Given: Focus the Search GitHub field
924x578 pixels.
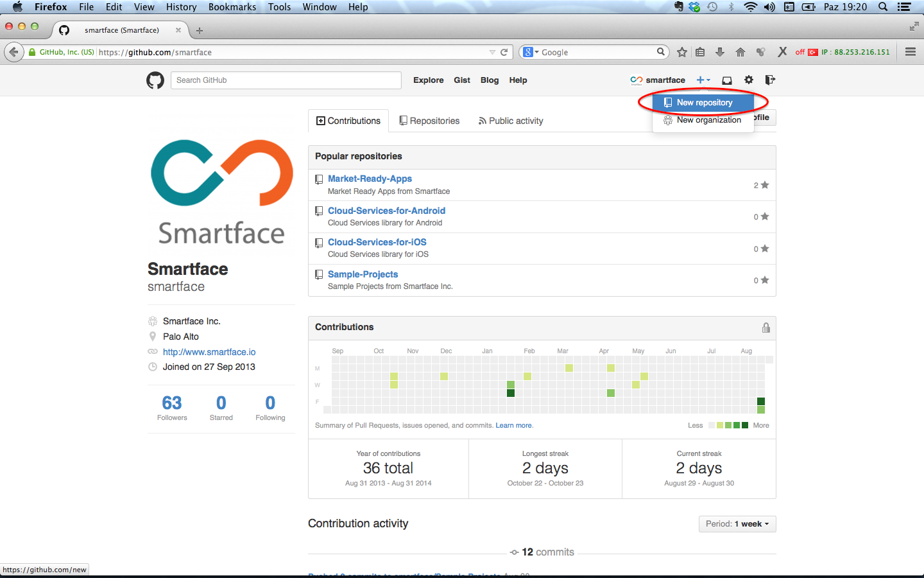Looking at the screenshot, I should point(286,80).
